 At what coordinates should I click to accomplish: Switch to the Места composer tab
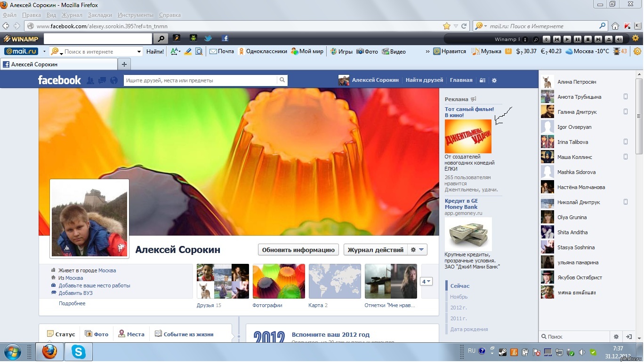tap(131, 334)
